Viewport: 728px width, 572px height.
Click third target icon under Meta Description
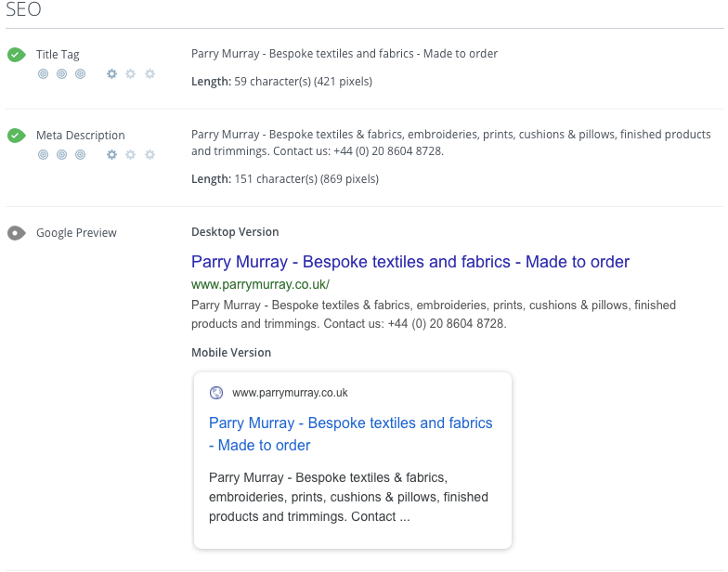pos(80,154)
